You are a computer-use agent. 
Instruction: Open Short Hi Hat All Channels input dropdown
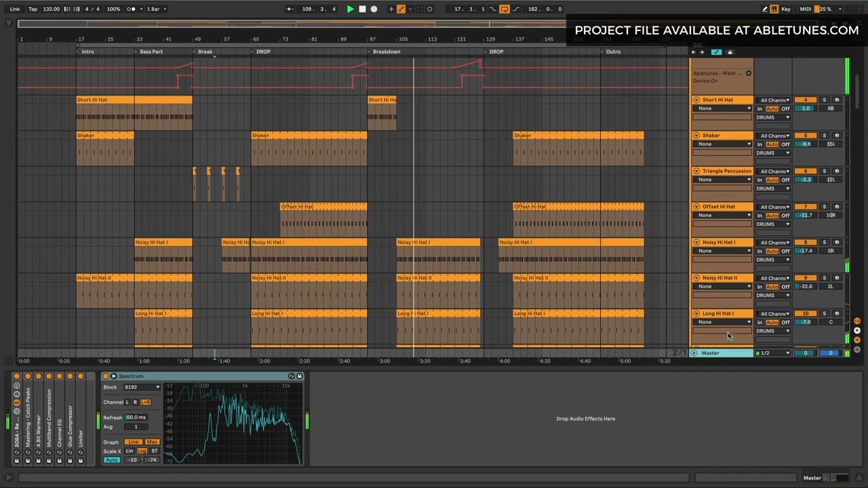(774, 100)
